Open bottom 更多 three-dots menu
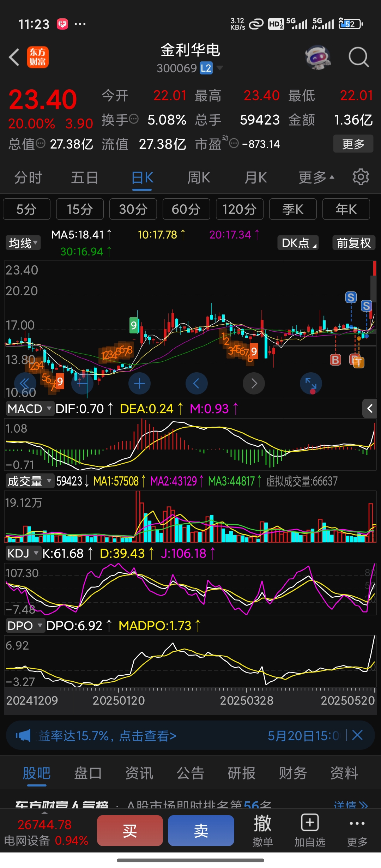The width and height of the screenshot is (381, 868). click(357, 831)
